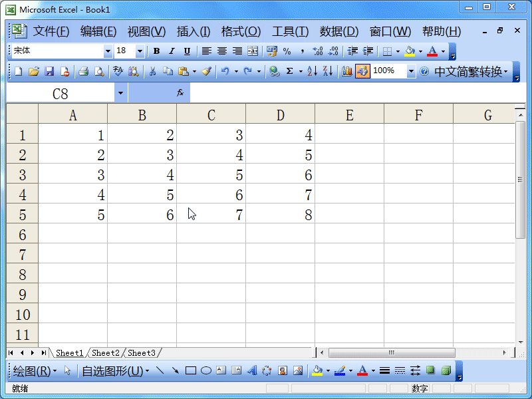Save the workbook with floppy icon
The height and width of the screenshot is (399, 532).
click(x=49, y=72)
